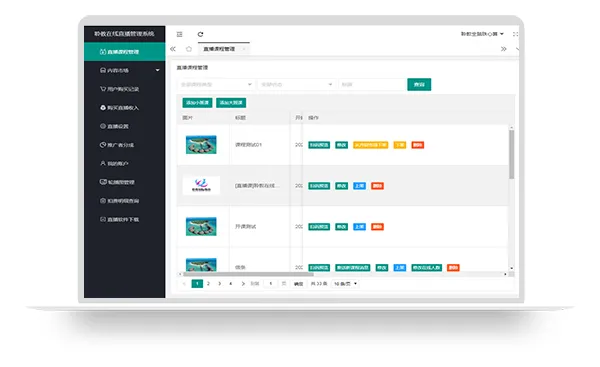
Task: Click the coin icon for 购买直播收入
Action: point(103,108)
